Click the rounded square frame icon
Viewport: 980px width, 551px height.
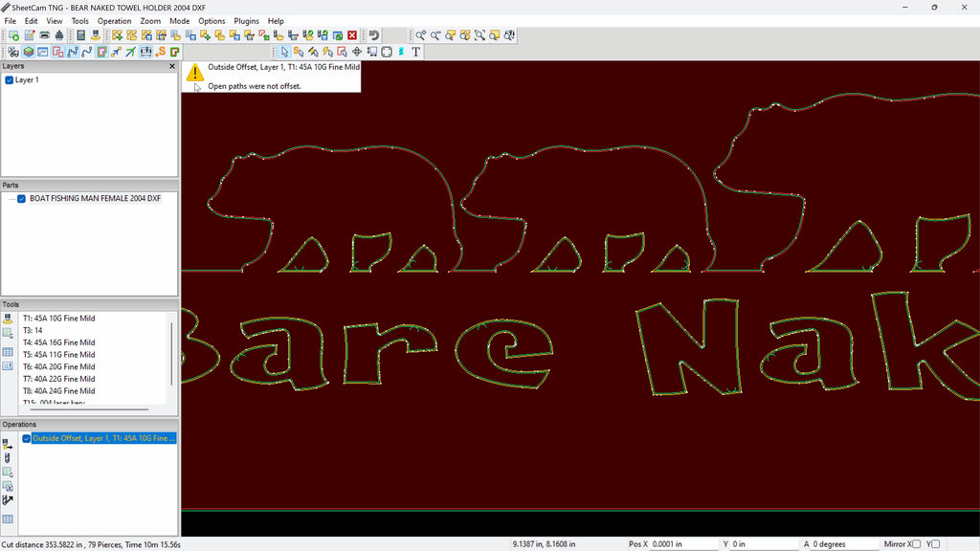coord(387,52)
